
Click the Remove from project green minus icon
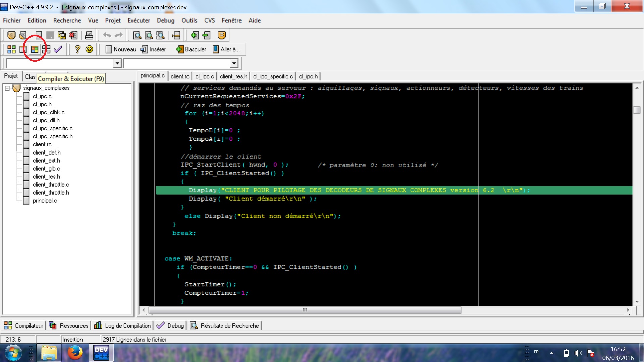click(206, 35)
